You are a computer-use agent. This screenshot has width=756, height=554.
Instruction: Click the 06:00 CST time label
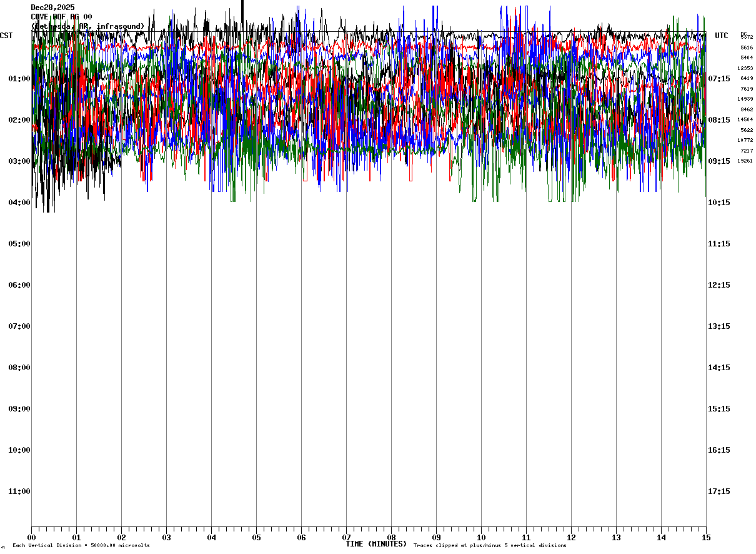pyautogui.click(x=19, y=285)
